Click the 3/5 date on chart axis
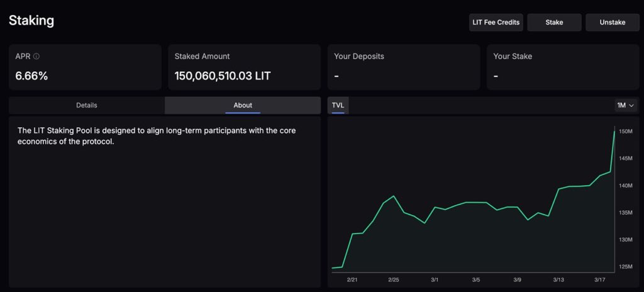Screen dimensions: 644x292 point(476,279)
